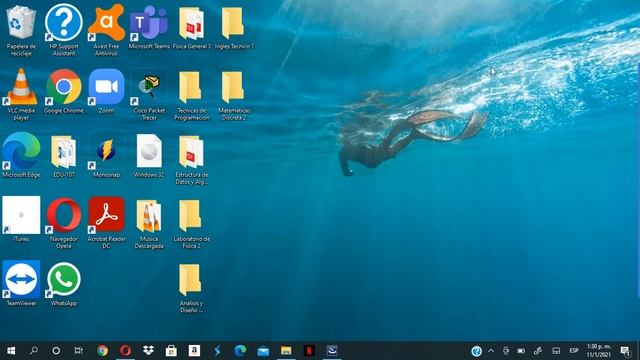This screenshot has height=360, width=640.
Task: Open Amazon from the taskbar
Action: tap(194, 351)
